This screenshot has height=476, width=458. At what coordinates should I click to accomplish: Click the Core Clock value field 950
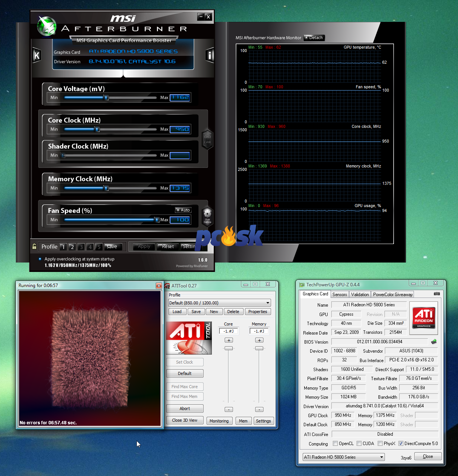tap(180, 129)
